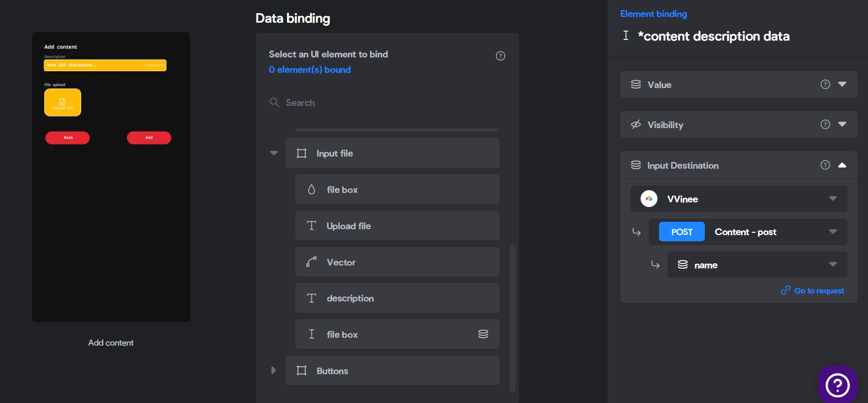868x403 pixels.
Task: Click the element list scrollbar
Action: point(513,318)
